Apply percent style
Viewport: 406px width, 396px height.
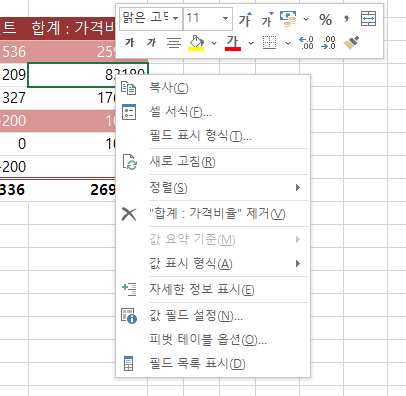tap(325, 20)
